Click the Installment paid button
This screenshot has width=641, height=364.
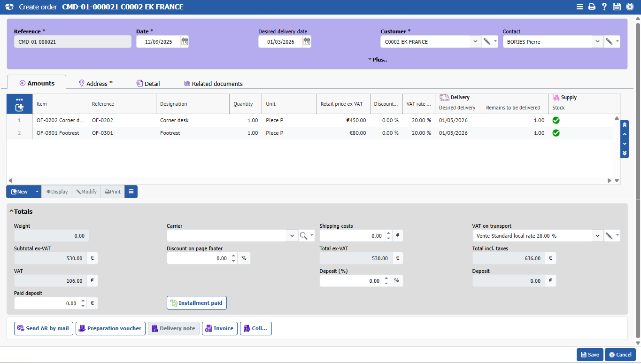tap(196, 303)
